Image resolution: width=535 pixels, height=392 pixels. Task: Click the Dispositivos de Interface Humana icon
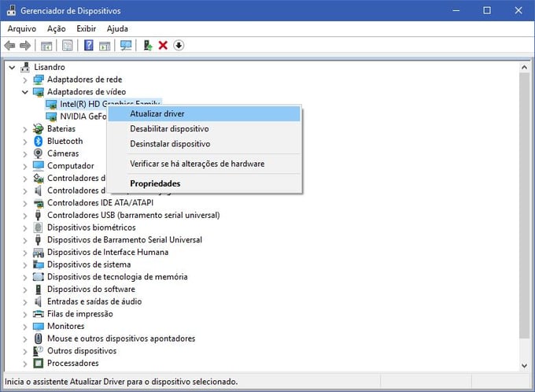pyautogui.click(x=39, y=253)
